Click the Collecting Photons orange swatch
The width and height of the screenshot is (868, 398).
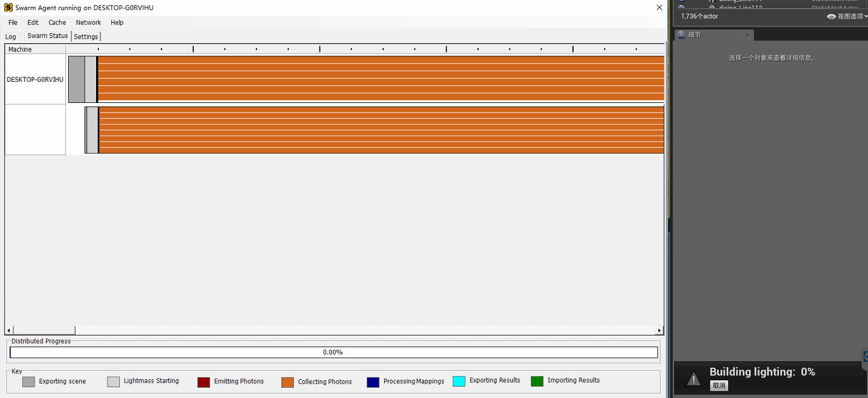tap(288, 382)
